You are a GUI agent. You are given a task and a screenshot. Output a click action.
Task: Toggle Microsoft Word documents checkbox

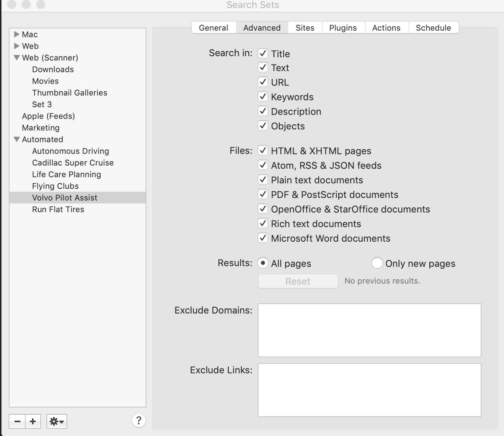click(263, 238)
